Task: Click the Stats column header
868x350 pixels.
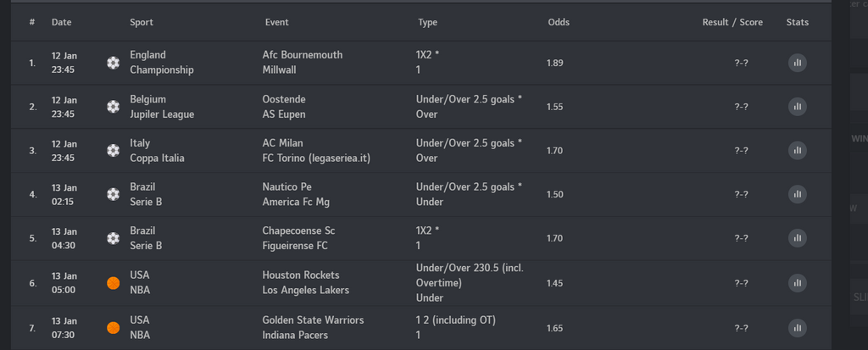Action: (x=797, y=22)
